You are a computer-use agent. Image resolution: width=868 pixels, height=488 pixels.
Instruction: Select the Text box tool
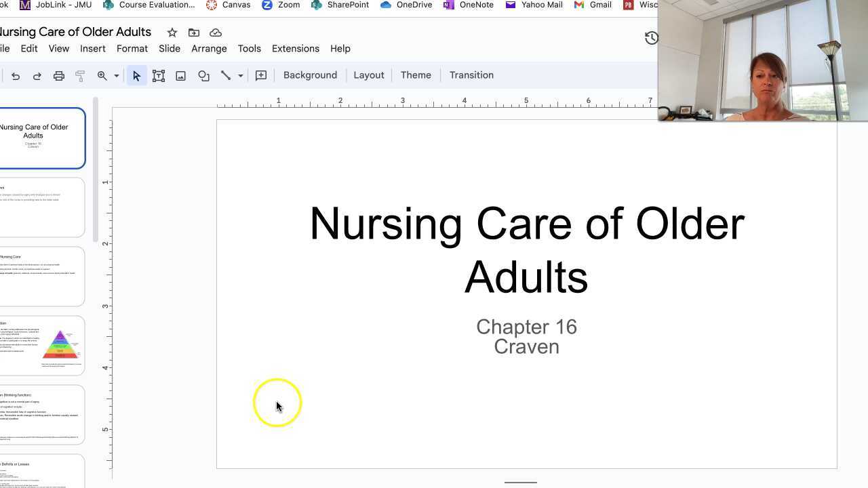tap(159, 76)
